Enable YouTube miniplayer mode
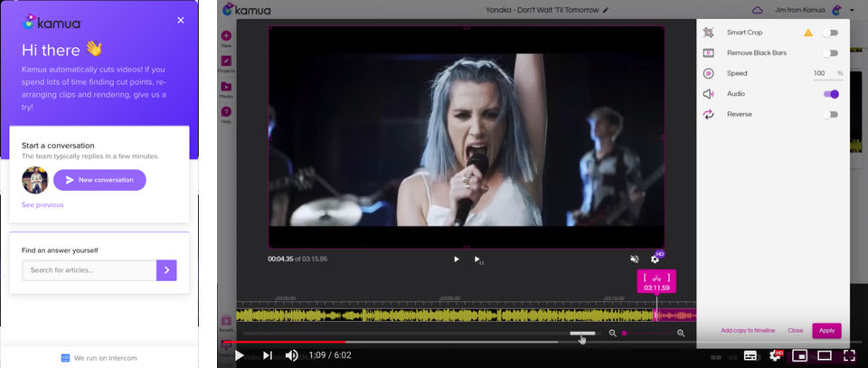The width and height of the screenshot is (868, 368). click(x=799, y=355)
